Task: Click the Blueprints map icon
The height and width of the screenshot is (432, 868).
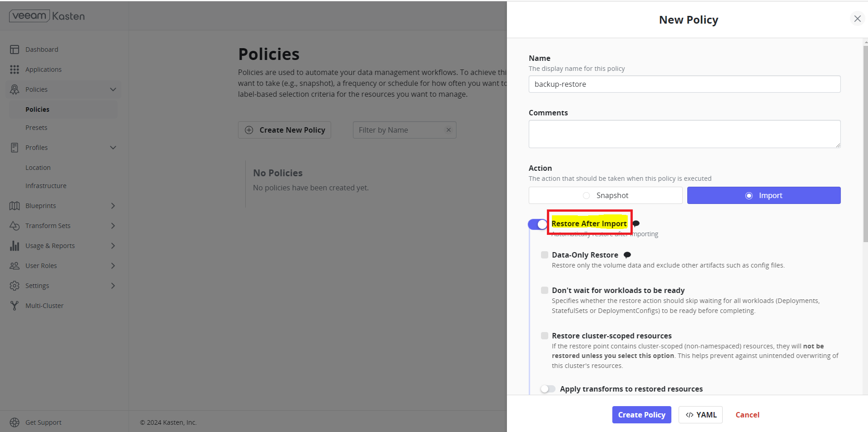Action: click(15, 206)
